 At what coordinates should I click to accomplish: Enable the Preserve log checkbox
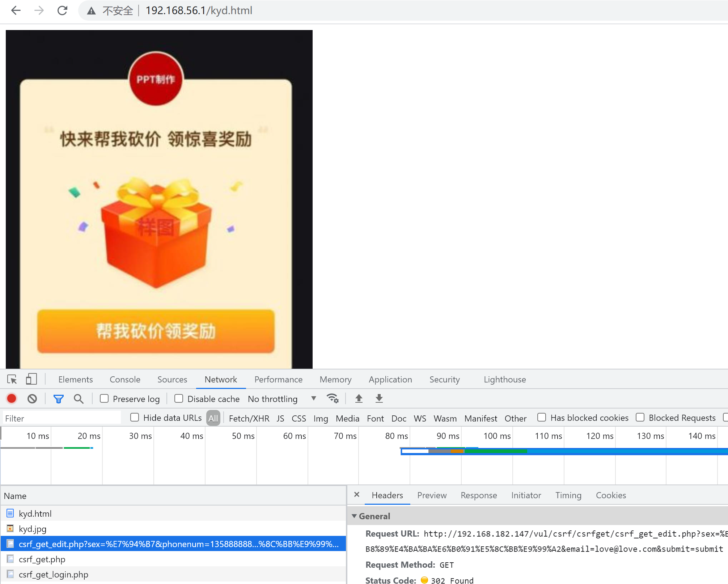click(105, 398)
